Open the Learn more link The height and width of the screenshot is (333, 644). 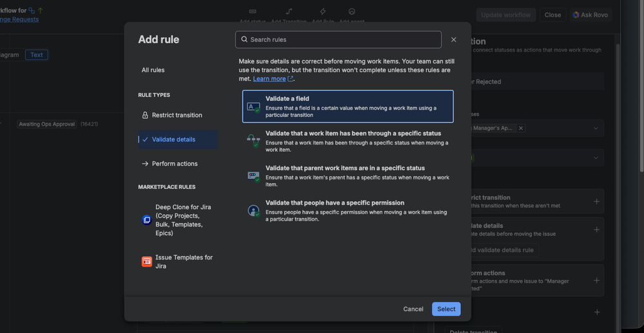pyautogui.click(x=269, y=79)
